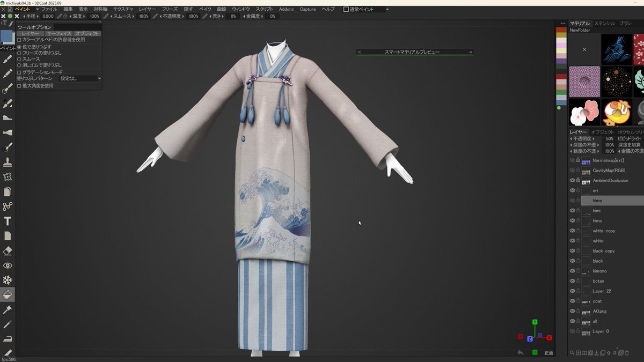
Task: Toggle visibility of the kimono layer
Action: coord(572,271)
